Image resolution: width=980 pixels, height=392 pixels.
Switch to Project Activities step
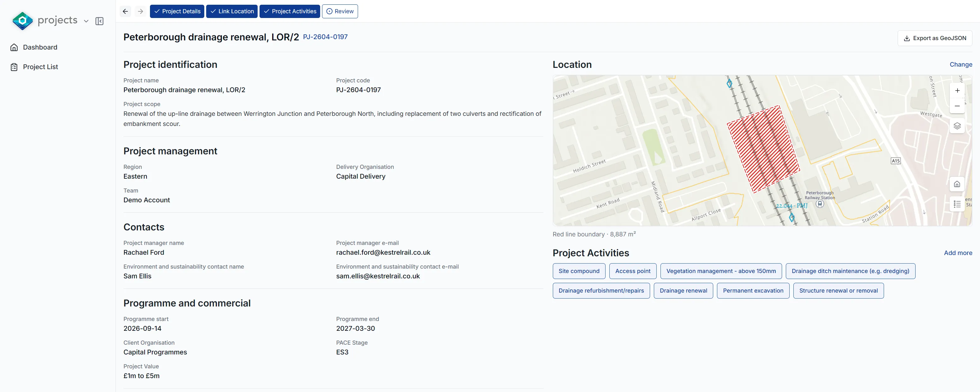pyautogui.click(x=290, y=11)
